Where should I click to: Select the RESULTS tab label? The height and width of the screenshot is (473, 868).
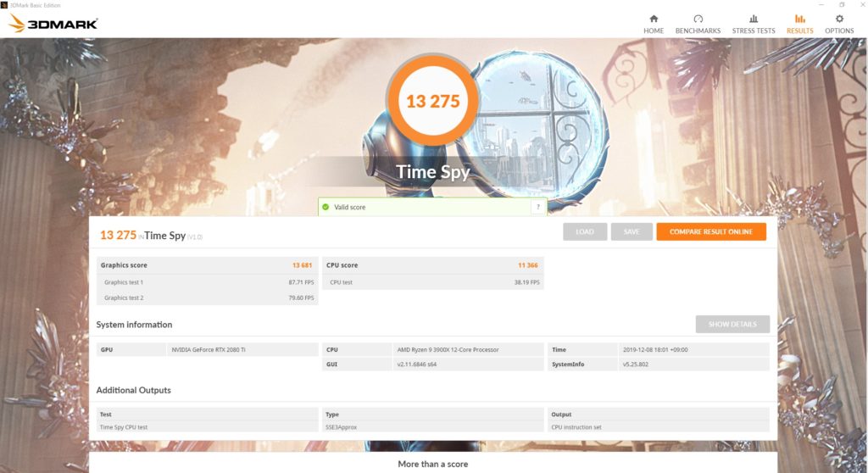pyautogui.click(x=800, y=31)
